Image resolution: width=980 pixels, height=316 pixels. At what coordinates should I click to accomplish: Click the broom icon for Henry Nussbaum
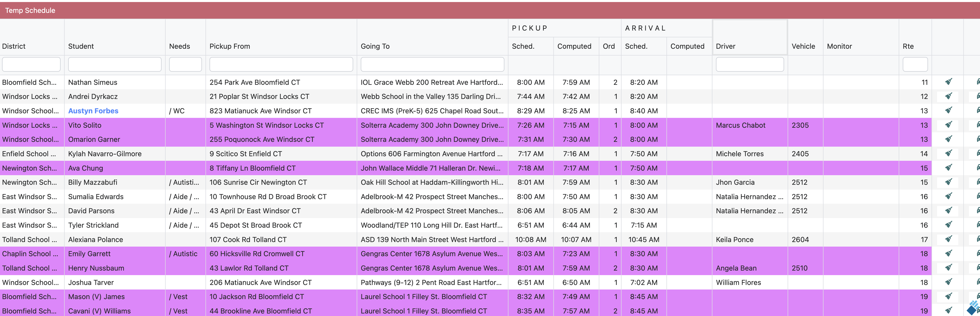949,268
